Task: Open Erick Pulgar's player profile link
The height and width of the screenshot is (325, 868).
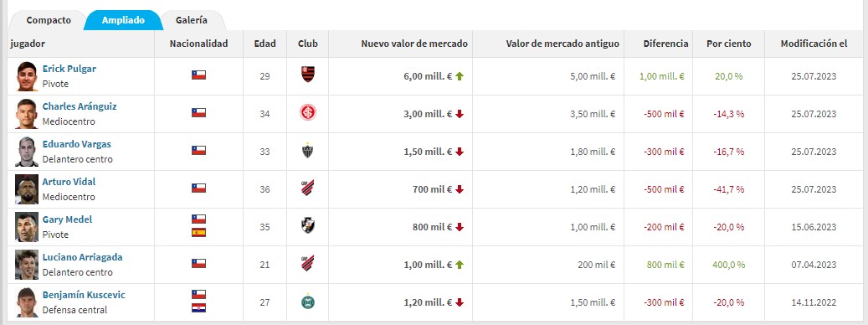Action: click(x=69, y=70)
